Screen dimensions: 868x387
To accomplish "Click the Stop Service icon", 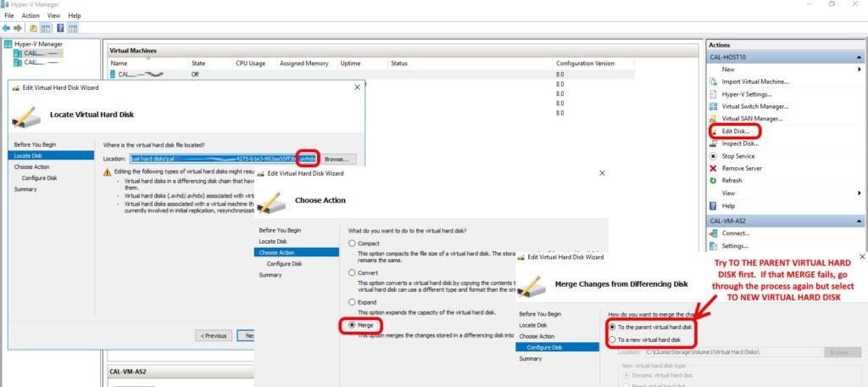I will pyautogui.click(x=714, y=156).
